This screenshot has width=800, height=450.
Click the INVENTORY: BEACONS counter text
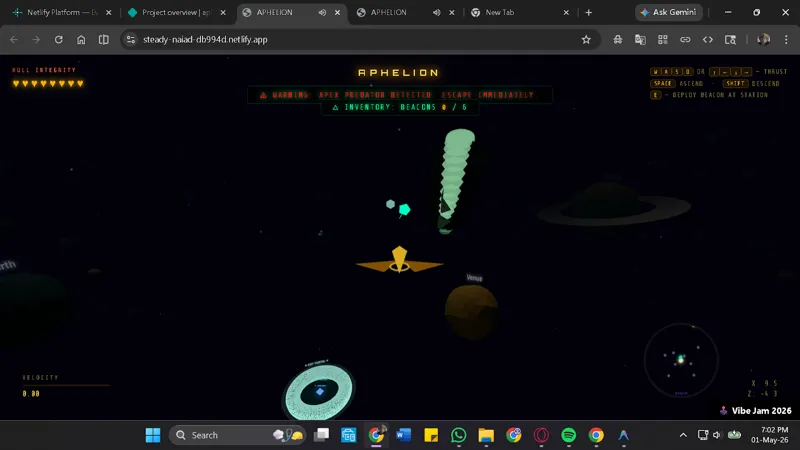(x=399, y=107)
